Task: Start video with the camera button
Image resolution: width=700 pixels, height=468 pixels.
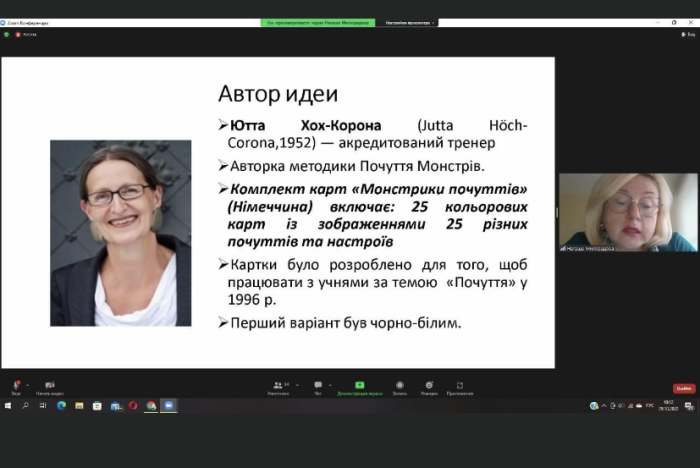Action: point(49,386)
